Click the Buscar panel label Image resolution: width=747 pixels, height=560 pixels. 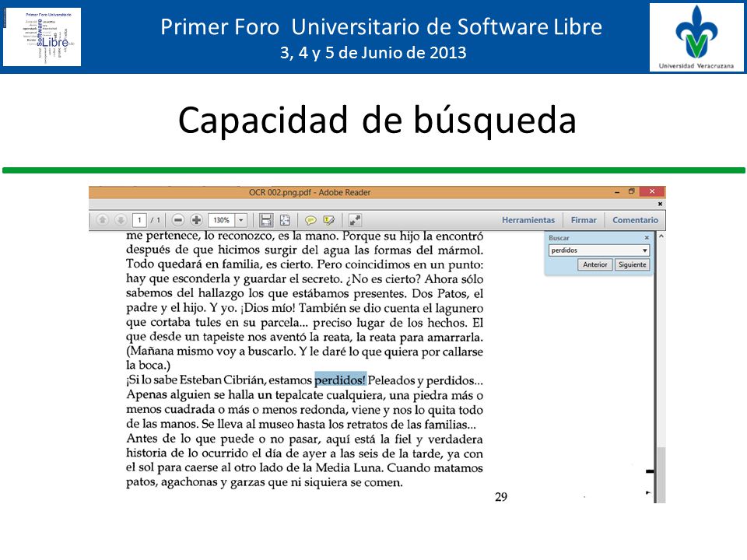559,238
